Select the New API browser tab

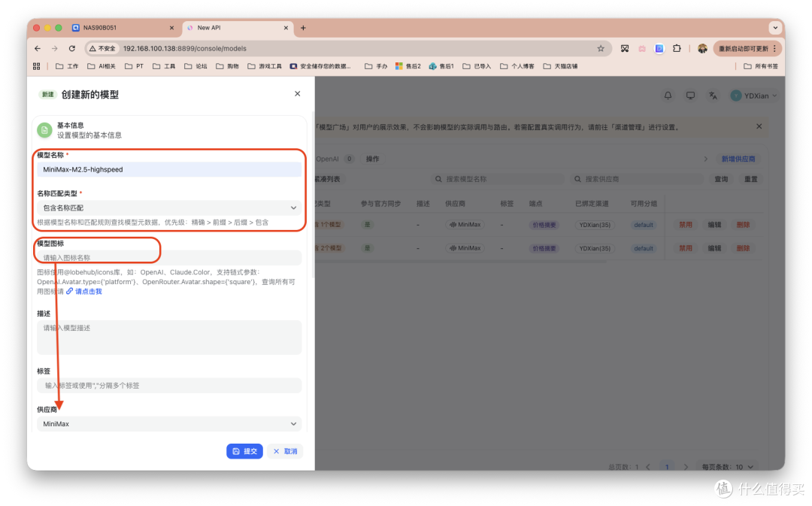[x=237, y=28]
